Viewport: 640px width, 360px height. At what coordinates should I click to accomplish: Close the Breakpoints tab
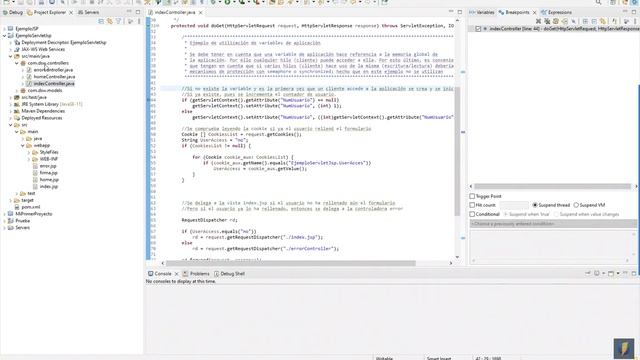coord(534,13)
